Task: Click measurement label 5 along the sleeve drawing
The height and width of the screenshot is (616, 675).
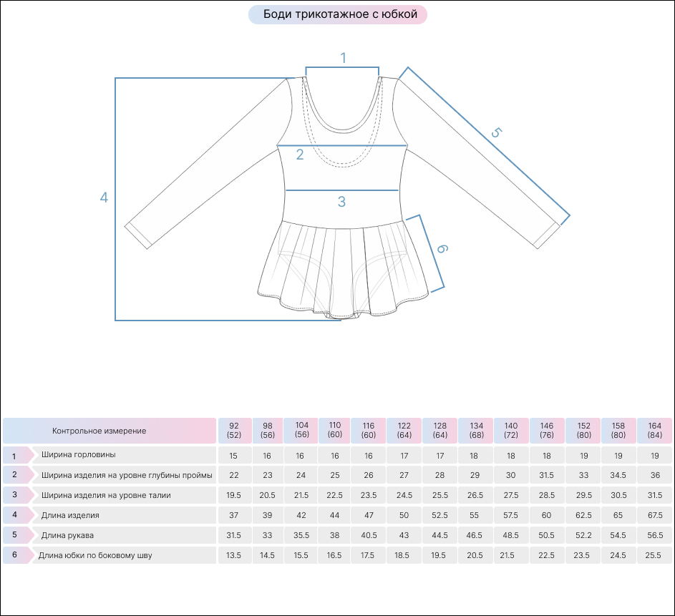Action: 496,133
